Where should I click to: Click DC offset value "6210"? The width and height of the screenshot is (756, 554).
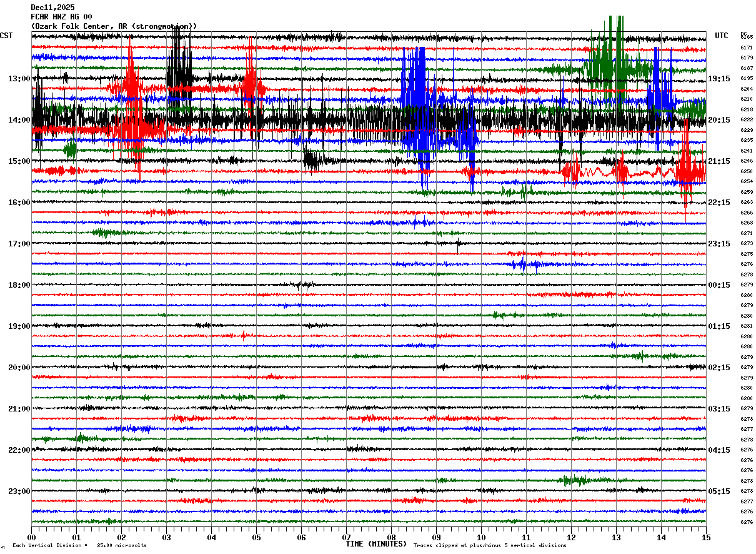click(x=747, y=99)
